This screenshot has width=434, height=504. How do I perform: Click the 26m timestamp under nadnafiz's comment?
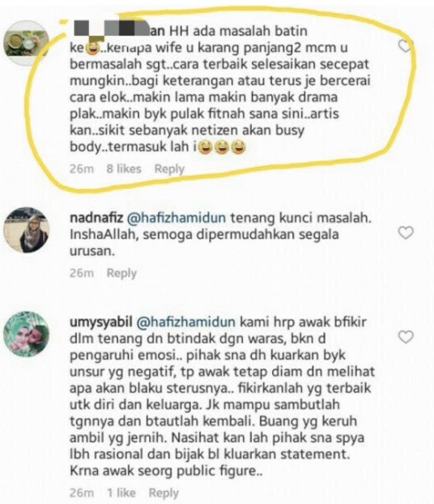tap(82, 273)
